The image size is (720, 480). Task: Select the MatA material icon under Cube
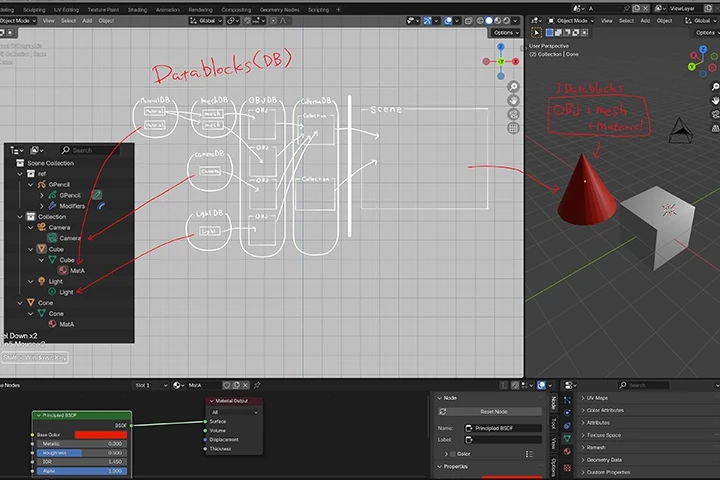pos(62,270)
